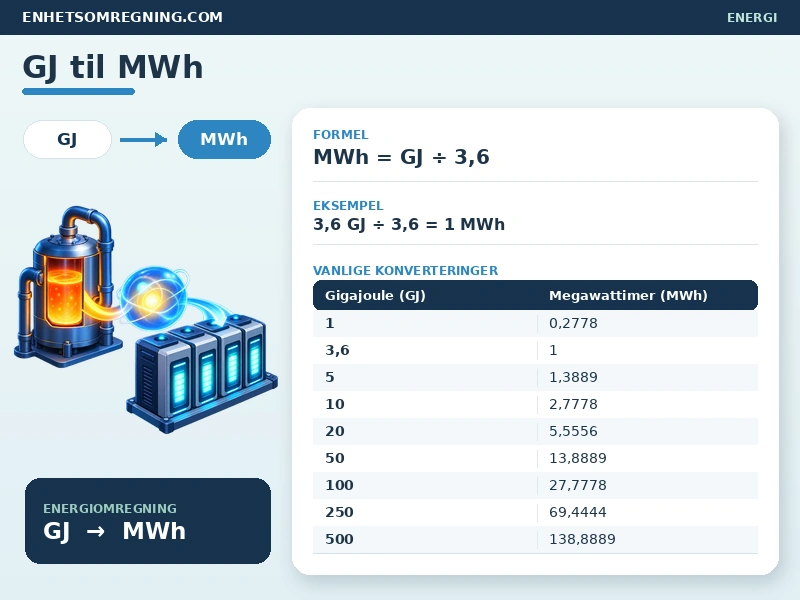Viewport: 800px width, 600px height.
Task: Select the 500 GJ table row
Action: click(535, 539)
